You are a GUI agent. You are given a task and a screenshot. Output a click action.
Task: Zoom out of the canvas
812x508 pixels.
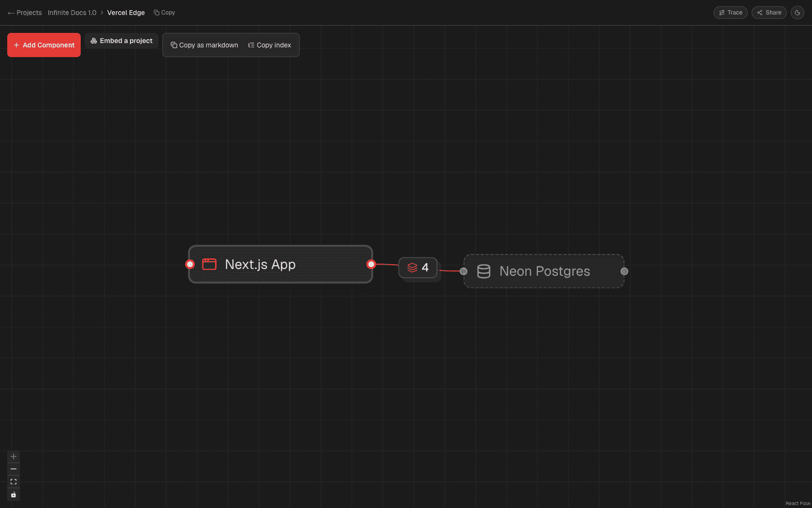14,469
